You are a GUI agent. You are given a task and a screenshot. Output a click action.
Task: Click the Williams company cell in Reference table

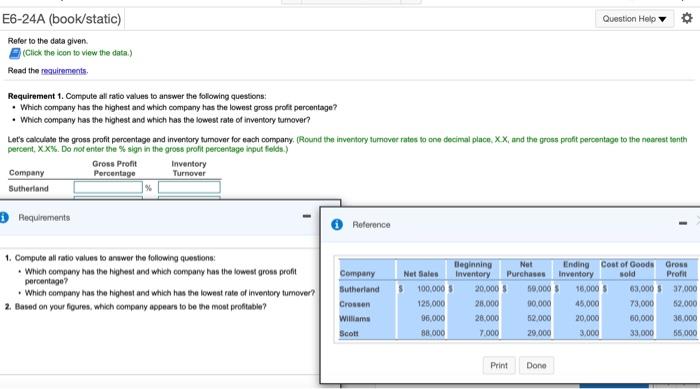coord(355,318)
